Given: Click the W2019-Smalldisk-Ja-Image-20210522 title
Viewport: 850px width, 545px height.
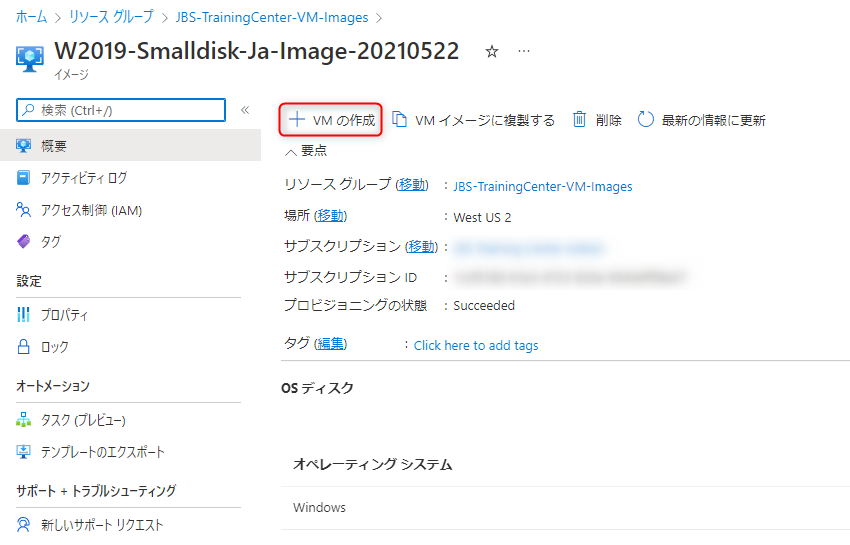Looking at the screenshot, I should [x=256, y=51].
